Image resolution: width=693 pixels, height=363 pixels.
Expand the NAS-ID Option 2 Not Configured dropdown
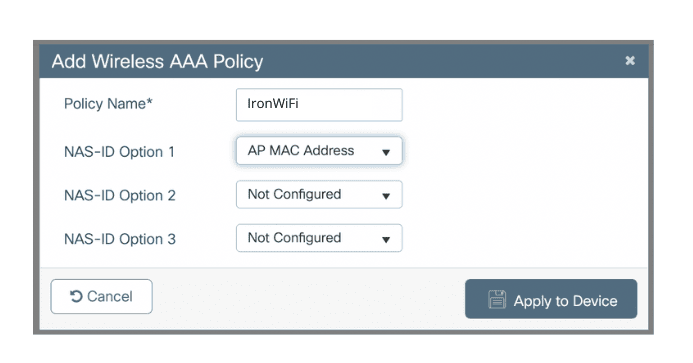(319, 195)
